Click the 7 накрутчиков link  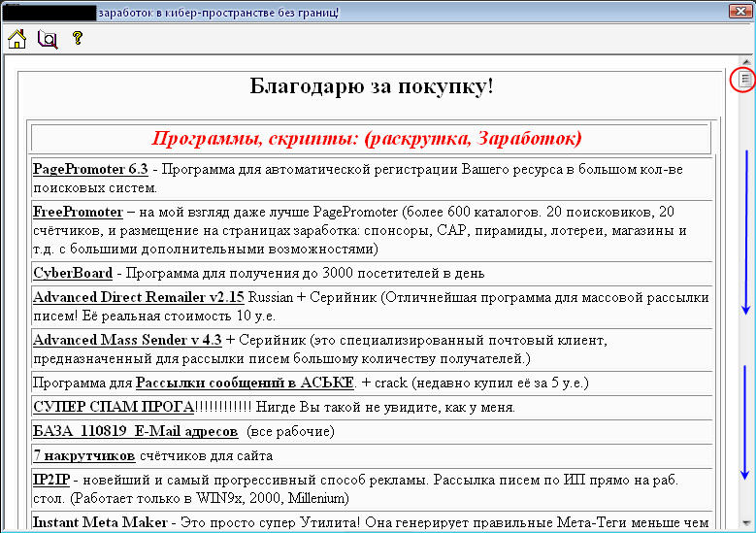(83, 455)
